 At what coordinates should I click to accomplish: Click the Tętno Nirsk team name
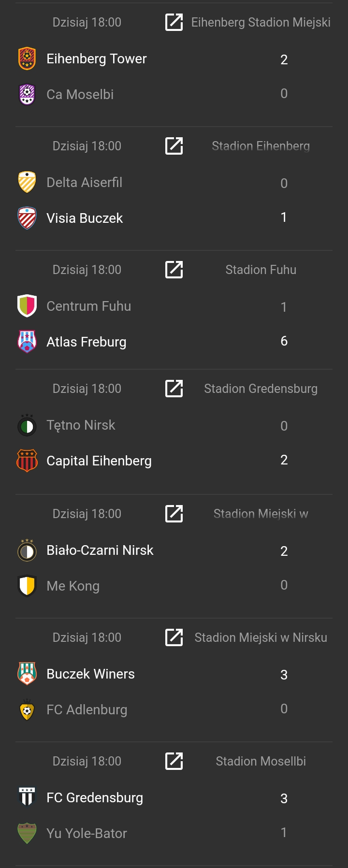pyautogui.click(x=81, y=425)
